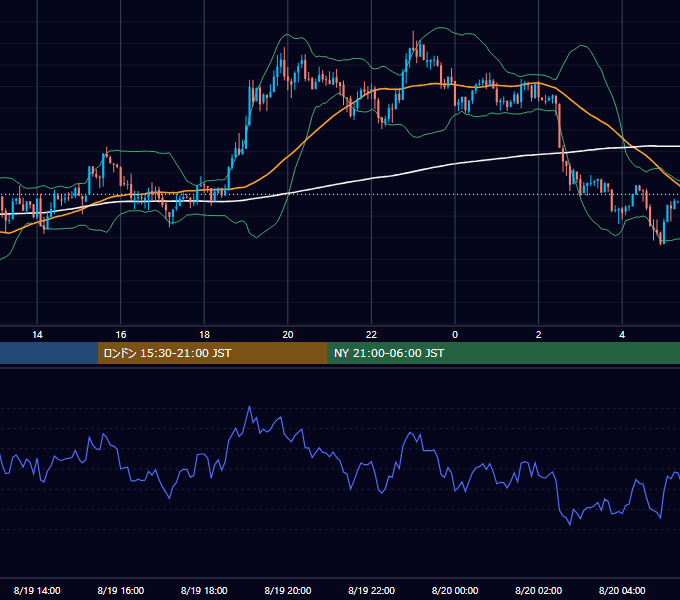Click the 14 hour axis label
This screenshot has width=680, height=600.
tap(37, 335)
